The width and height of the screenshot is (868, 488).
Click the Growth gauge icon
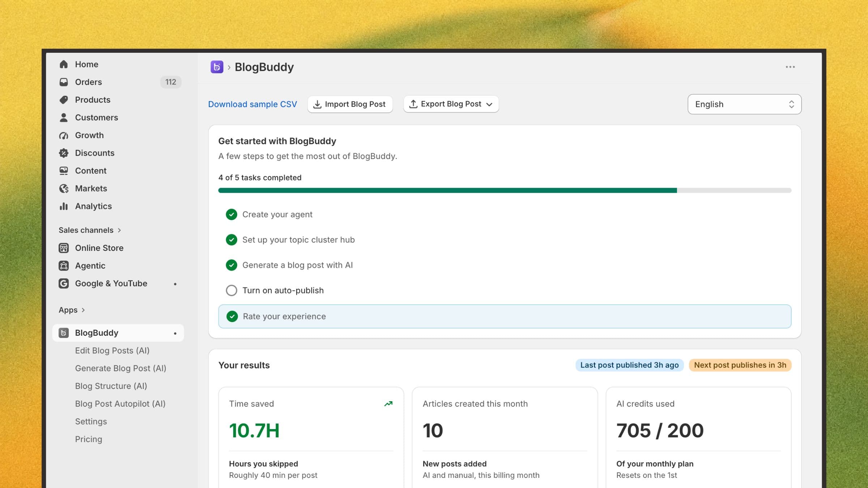[64, 135]
